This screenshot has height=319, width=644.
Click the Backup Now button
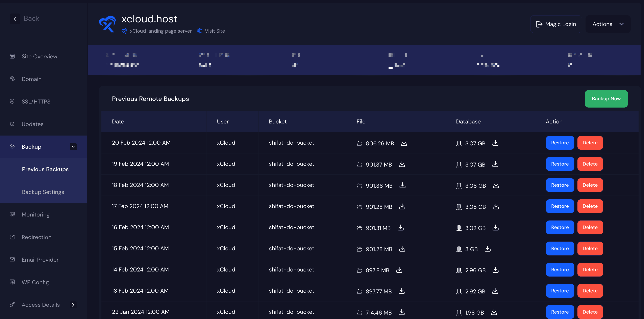pyautogui.click(x=606, y=99)
